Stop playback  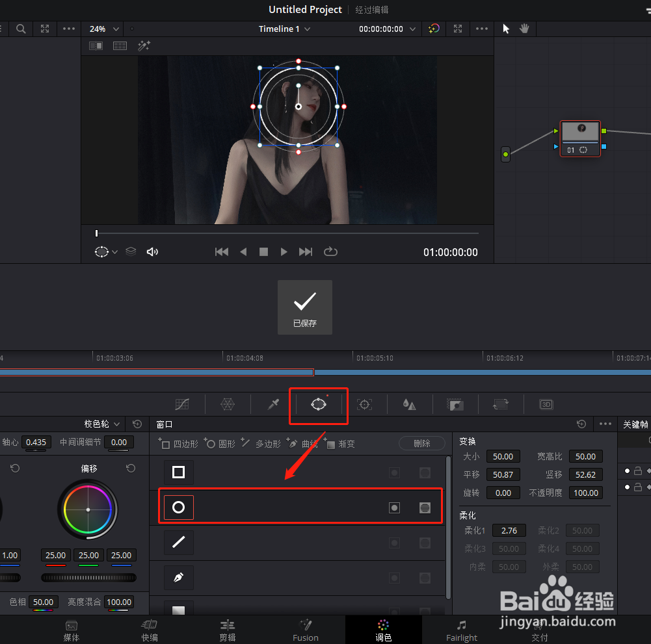pyautogui.click(x=263, y=252)
